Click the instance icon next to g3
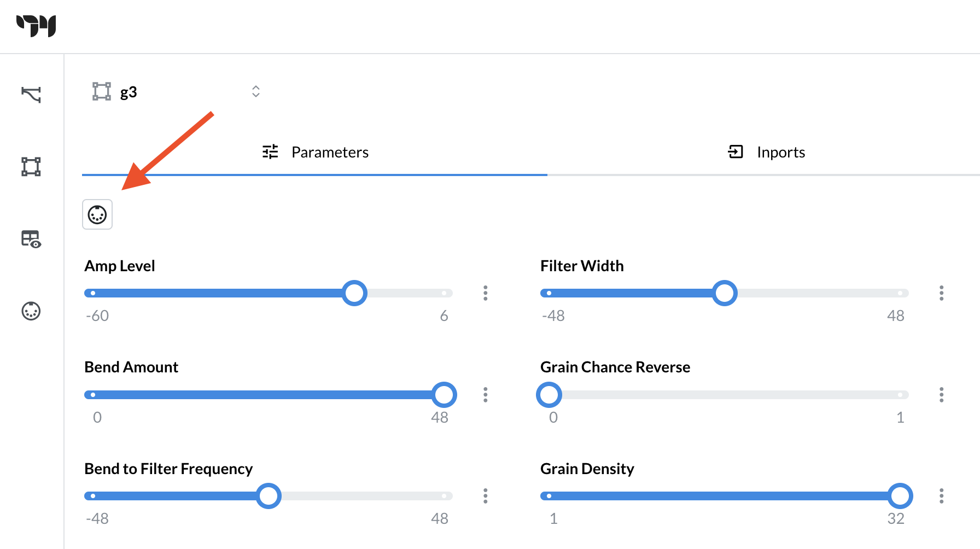 pos(102,91)
